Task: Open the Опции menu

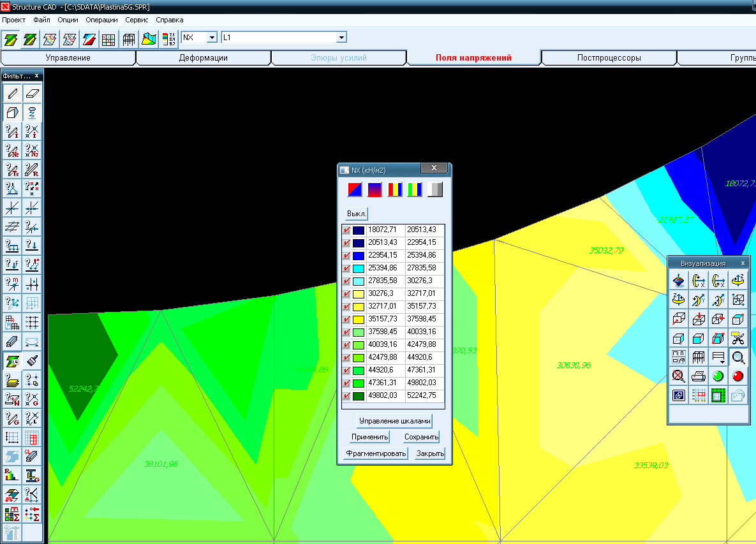Action: pos(68,20)
